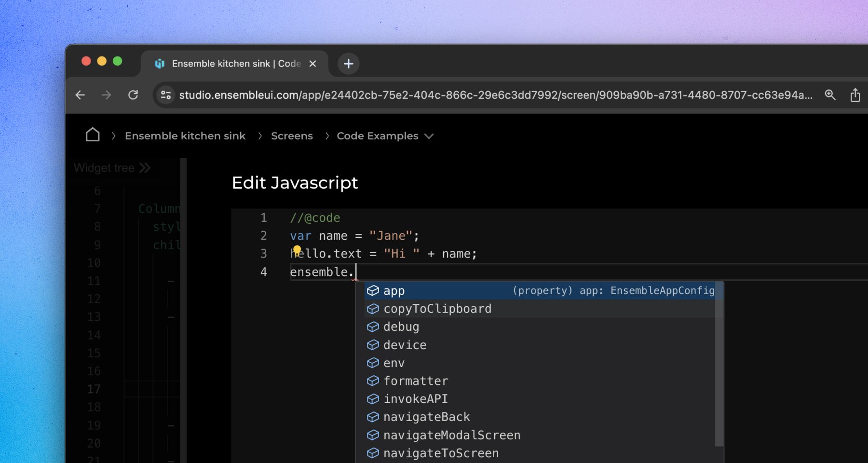
Task: Click the address bar URL field
Action: (x=495, y=95)
